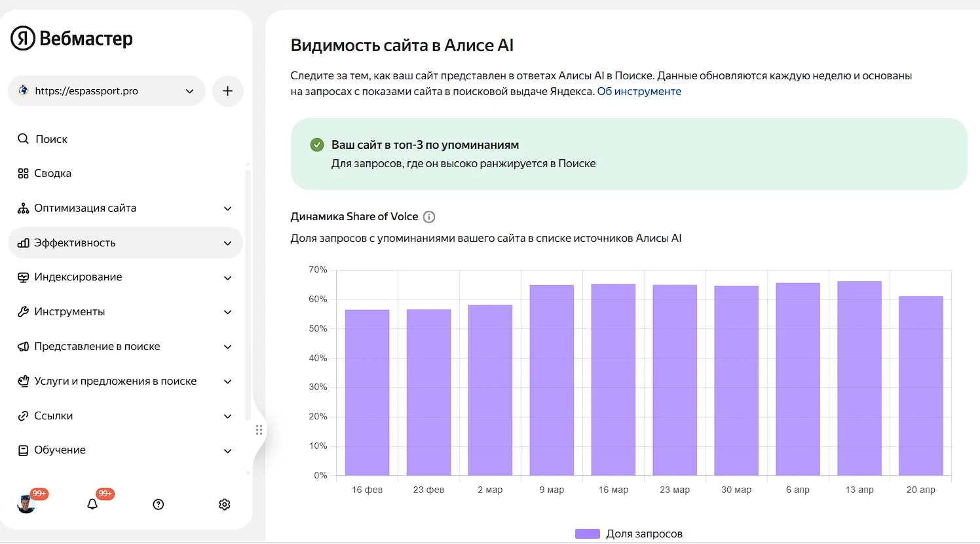Click the sidebar resize grip handle
The height and width of the screenshot is (544, 980).
pos(259,430)
